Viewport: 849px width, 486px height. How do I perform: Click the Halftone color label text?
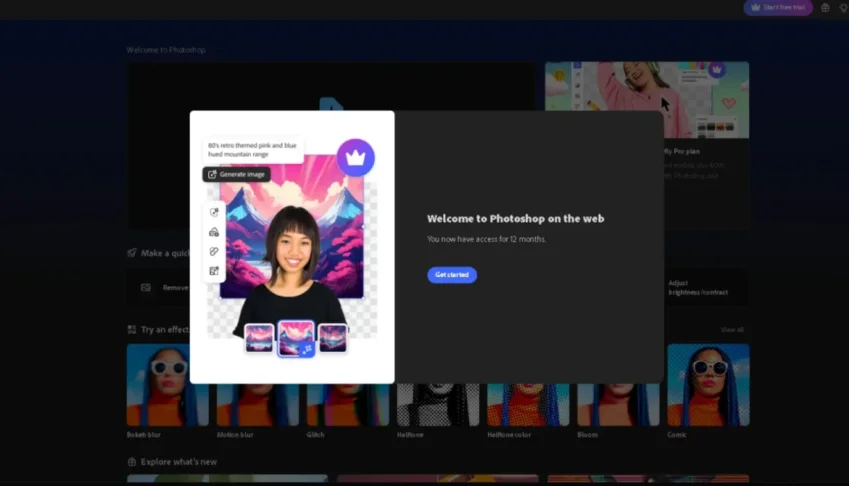[509, 435]
